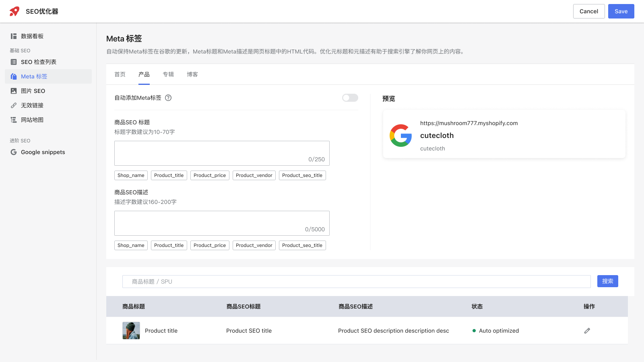Insert Product_title tag into SEO description
Screen dimensions: 644x362
coord(169,245)
